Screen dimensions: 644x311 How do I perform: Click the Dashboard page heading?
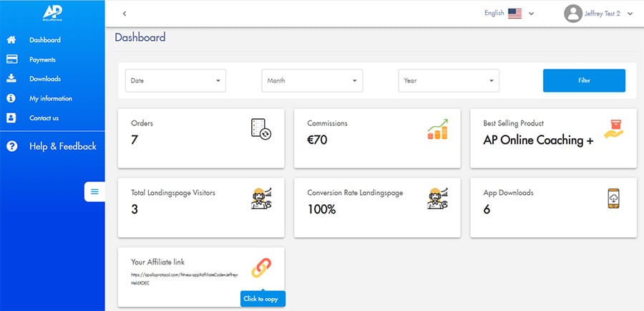pyautogui.click(x=140, y=37)
